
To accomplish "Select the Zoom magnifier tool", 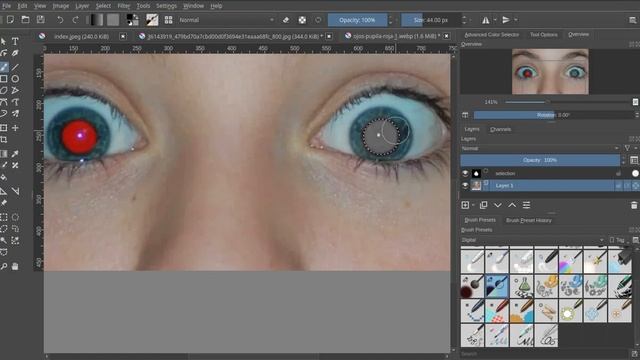I will [x=4, y=266].
